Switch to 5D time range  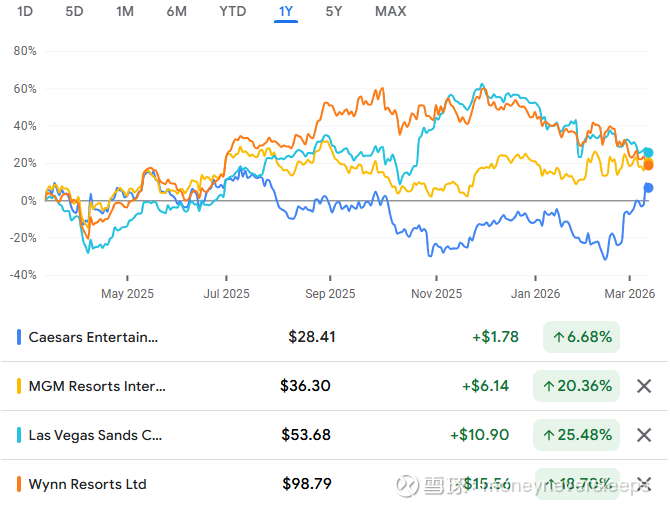tap(74, 12)
